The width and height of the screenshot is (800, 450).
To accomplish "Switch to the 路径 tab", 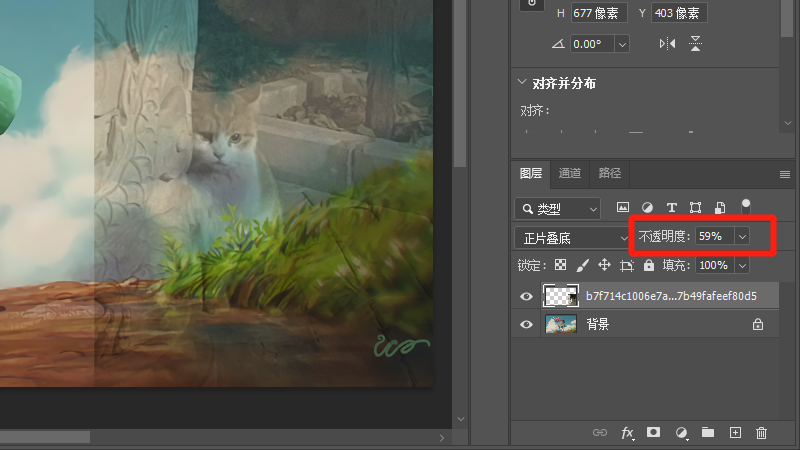I will [608, 173].
